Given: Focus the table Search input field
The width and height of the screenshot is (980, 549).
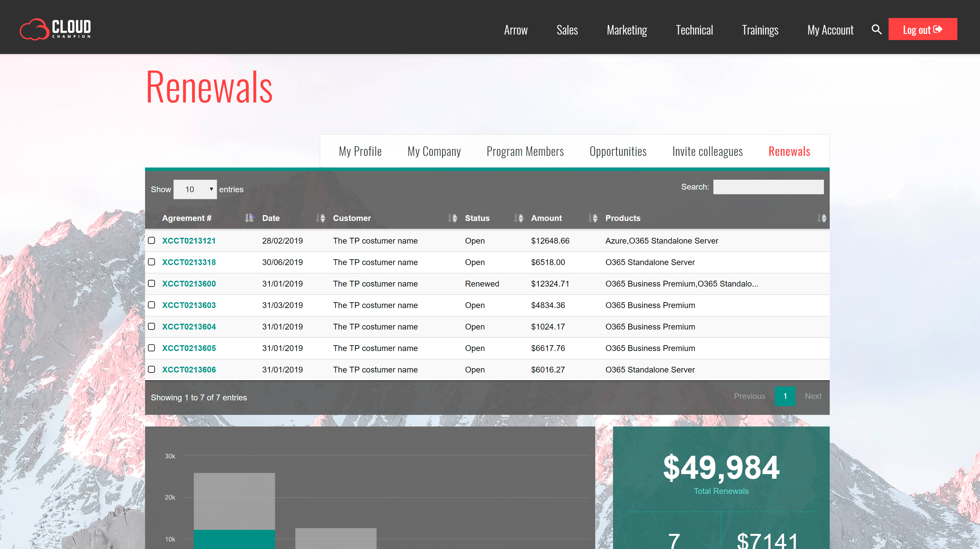Looking at the screenshot, I should (768, 187).
